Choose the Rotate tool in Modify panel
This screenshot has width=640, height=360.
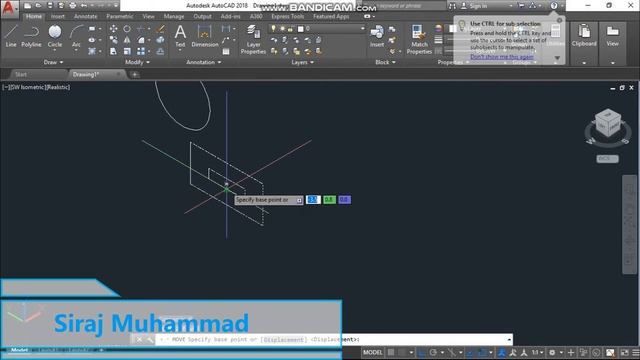pos(127,29)
